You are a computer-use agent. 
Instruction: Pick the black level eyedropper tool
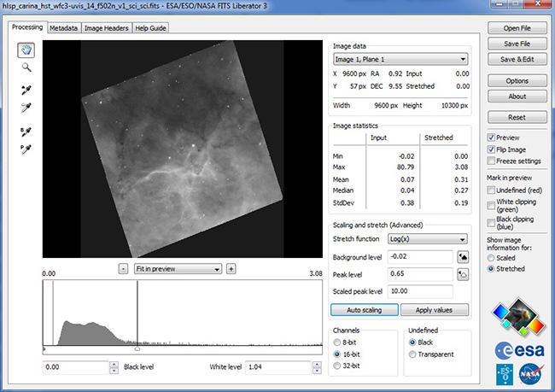pos(26,89)
